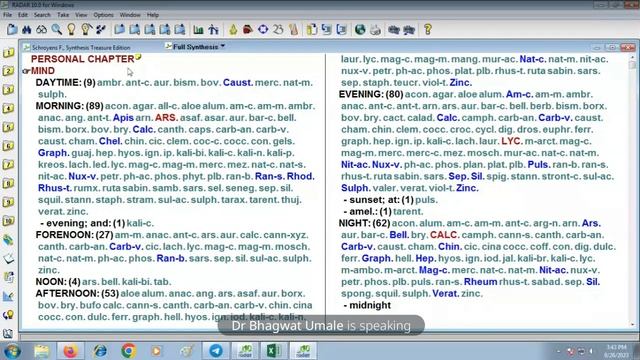The width and height of the screenshot is (640, 360).
Task: Click the binoculars find icon
Action: [27, 29]
